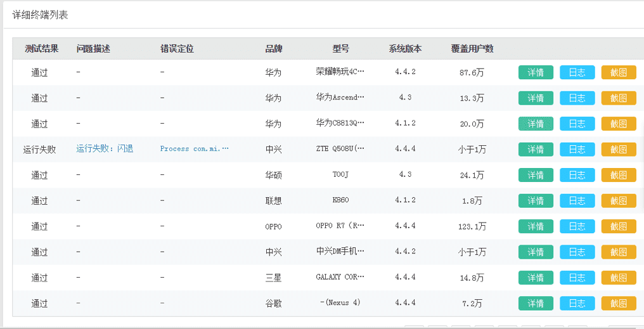Open 截图 for the 华为Ascend row
The height and width of the screenshot is (329, 644).
coord(619,98)
